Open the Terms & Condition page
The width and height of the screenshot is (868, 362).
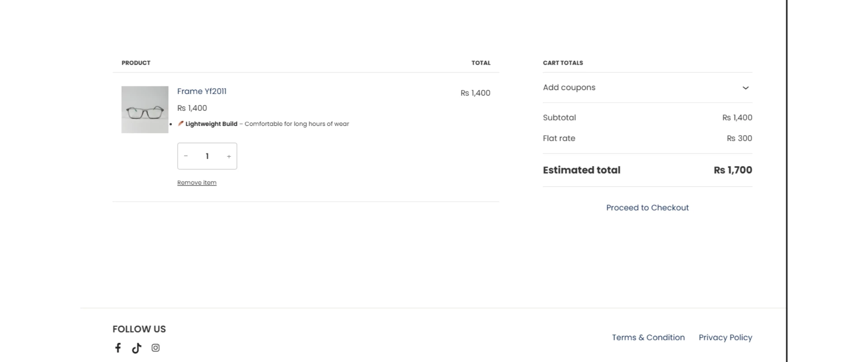648,338
